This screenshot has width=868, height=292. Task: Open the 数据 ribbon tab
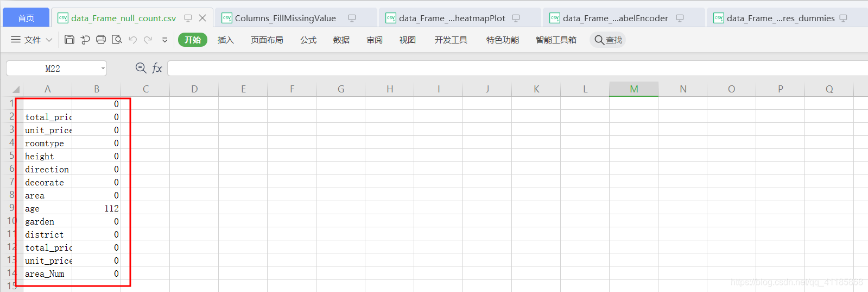coord(341,40)
